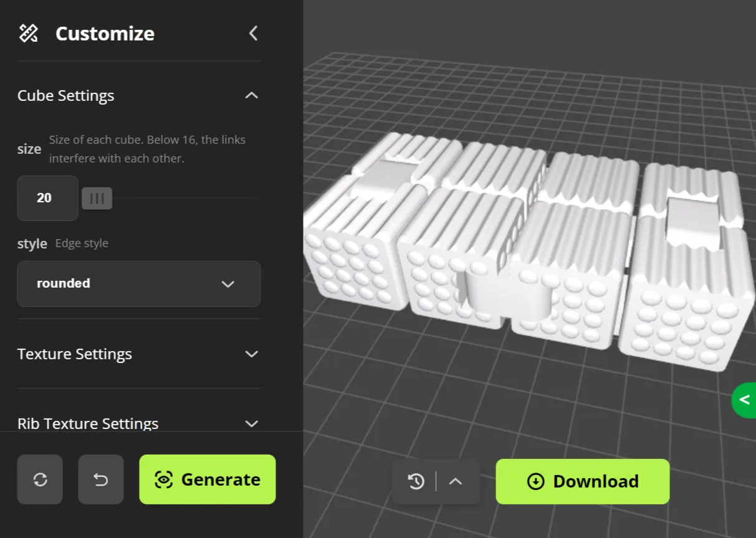Click the Cube Settings heading
756x538 pixels.
click(x=65, y=95)
